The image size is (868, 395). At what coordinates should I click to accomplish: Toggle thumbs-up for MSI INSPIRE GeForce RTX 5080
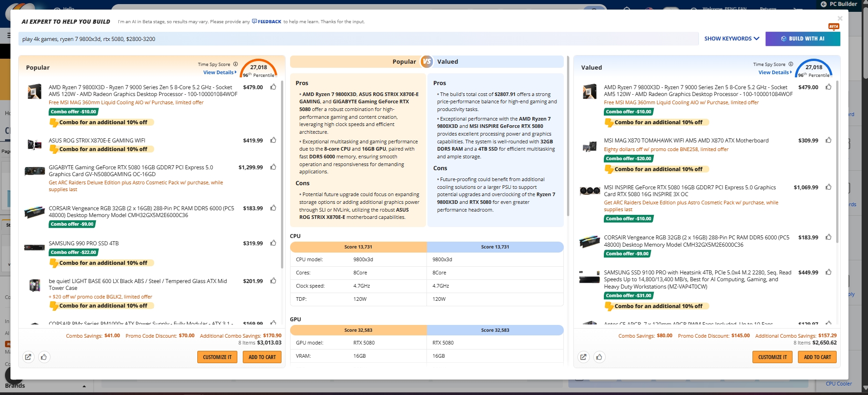point(828,187)
